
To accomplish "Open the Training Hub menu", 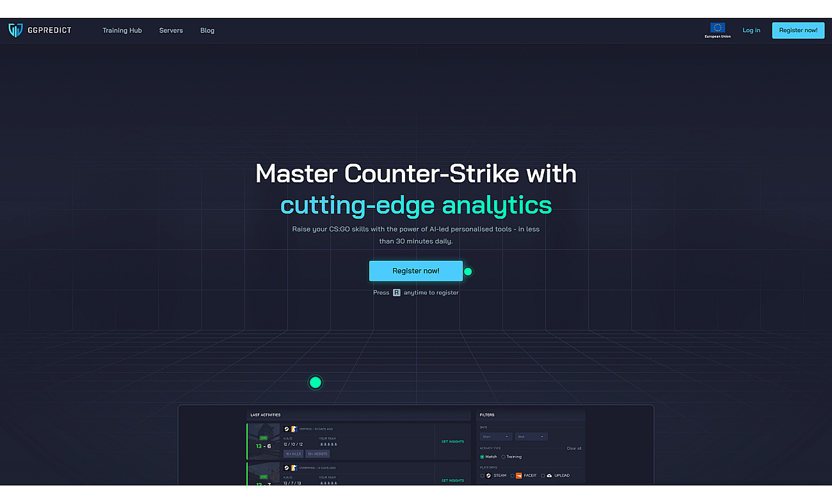I will coord(122,31).
